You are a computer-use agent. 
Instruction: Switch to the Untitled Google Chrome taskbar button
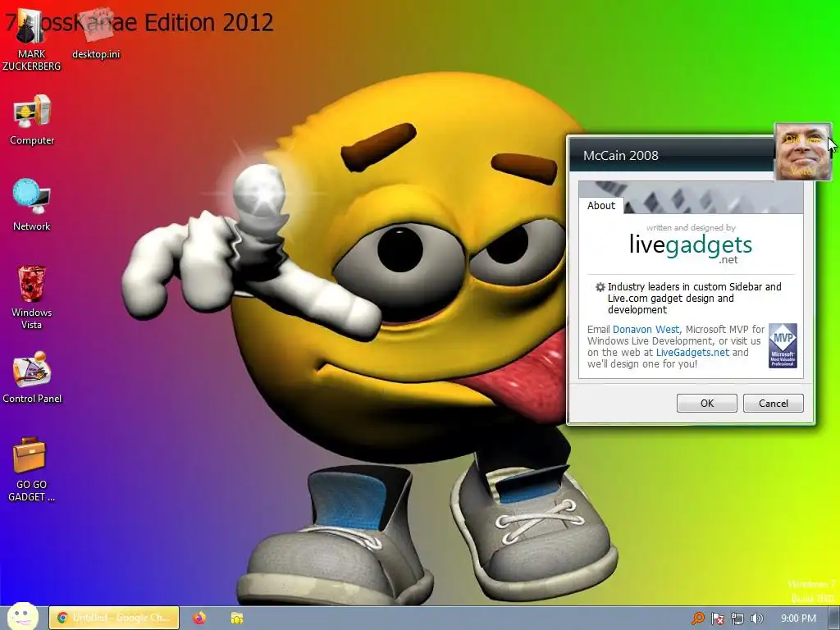[x=114, y=618]
